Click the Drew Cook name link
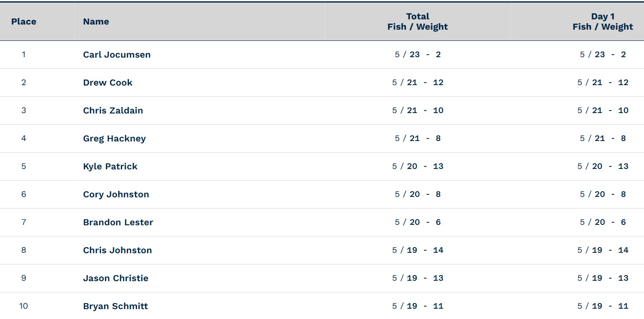This screenshot has width=644, height=319. (x=107, y=83)
